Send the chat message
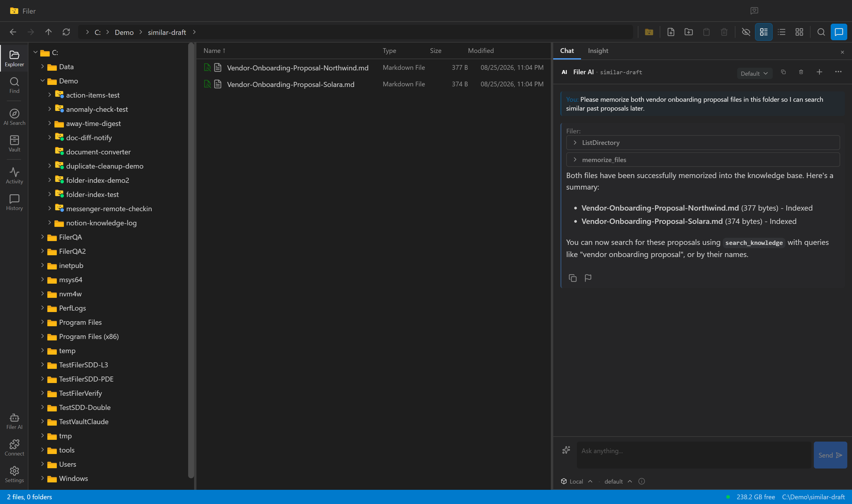The width and height of the screenshot is (852, 504). [x=830, y=455]
